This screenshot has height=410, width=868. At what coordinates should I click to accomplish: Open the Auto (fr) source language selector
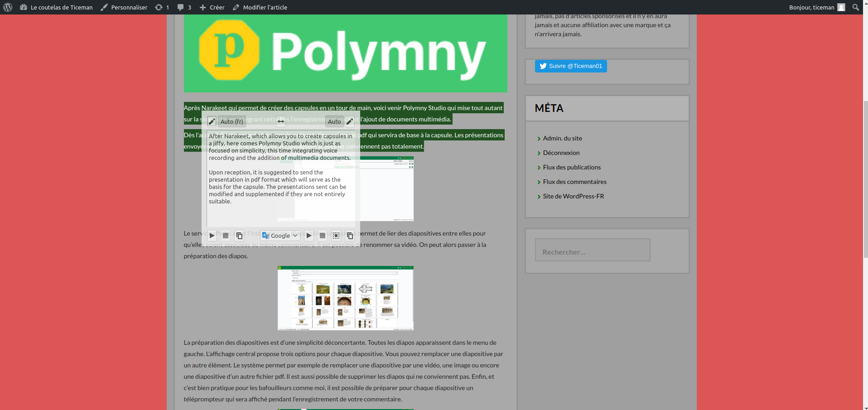click(x=232, y=121)
